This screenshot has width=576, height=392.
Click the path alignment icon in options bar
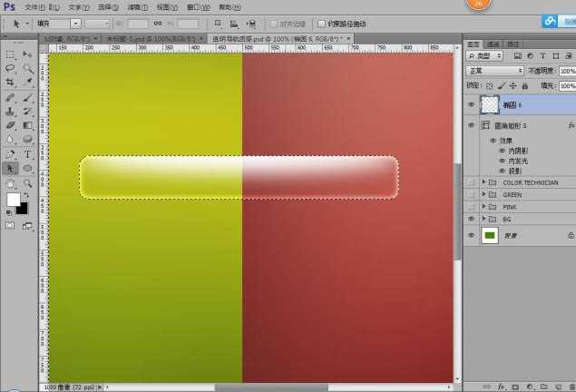pyautogui.click(x=234, y=24)
